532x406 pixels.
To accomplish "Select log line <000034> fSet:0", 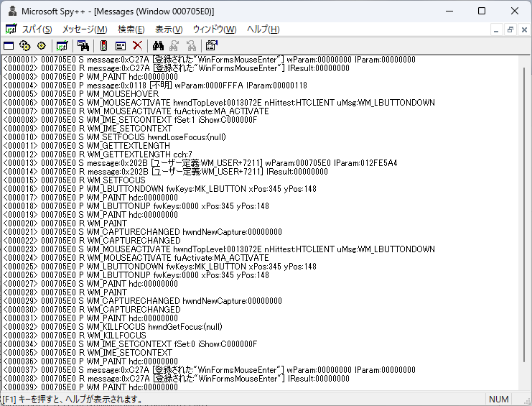I will [x=130, y=344].
